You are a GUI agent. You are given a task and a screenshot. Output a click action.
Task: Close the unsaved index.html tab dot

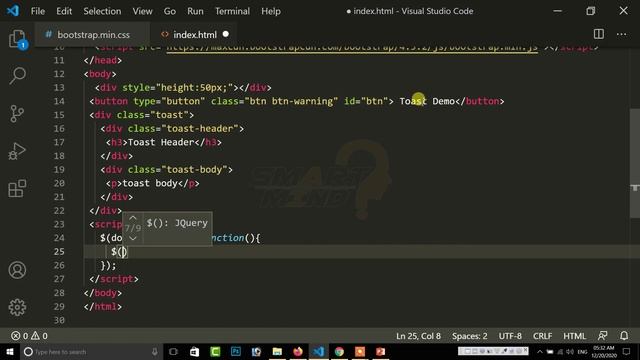click(225, 34)
